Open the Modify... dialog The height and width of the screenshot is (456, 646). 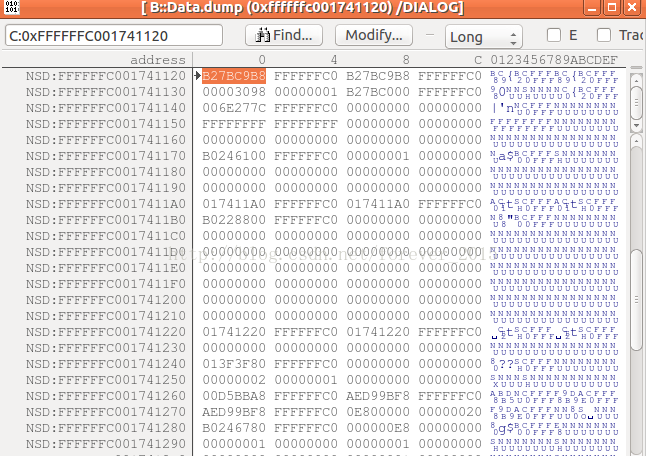(374, 35)
